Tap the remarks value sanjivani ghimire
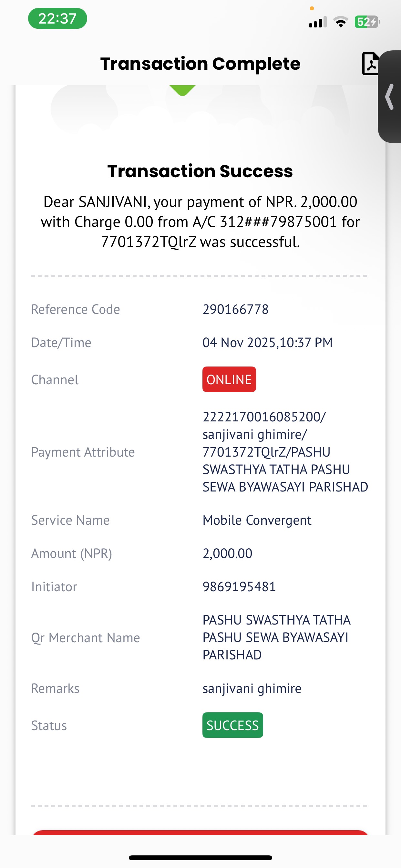This screenshot has width=401, height=868. tap(252, 688)
